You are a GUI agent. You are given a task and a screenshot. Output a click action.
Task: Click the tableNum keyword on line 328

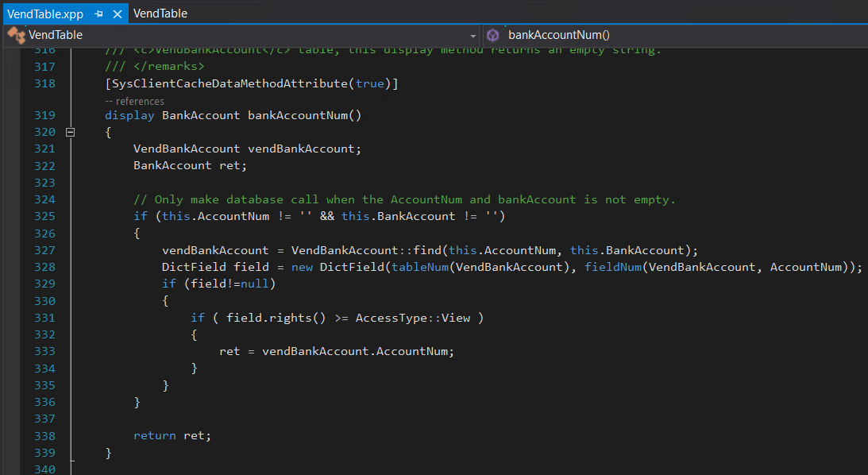click(x=420, y=267)
